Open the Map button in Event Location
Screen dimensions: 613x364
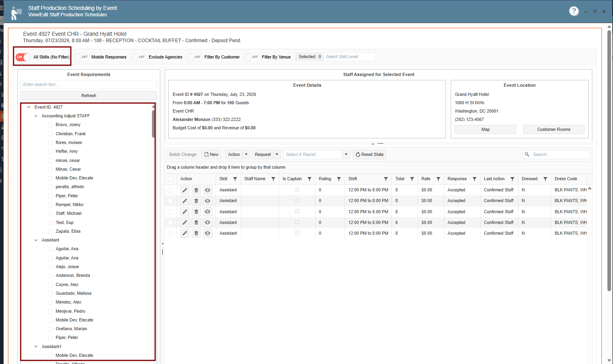pos(485,129)
